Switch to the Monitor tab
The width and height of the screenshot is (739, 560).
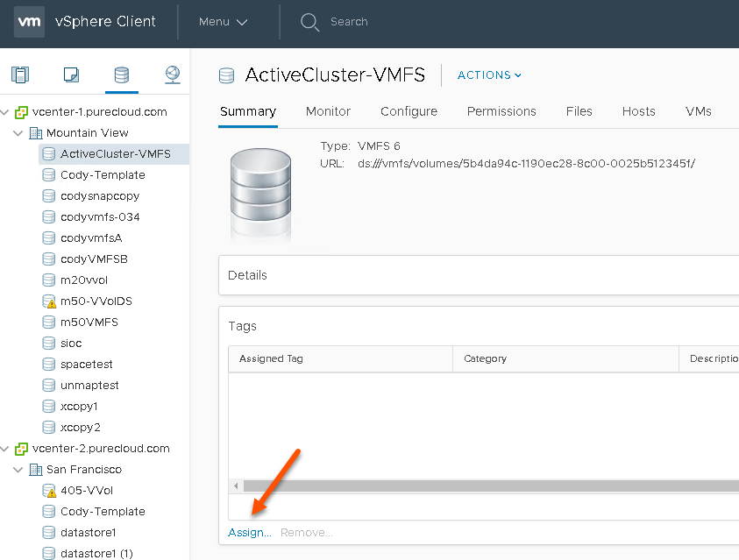coord(328,111)
